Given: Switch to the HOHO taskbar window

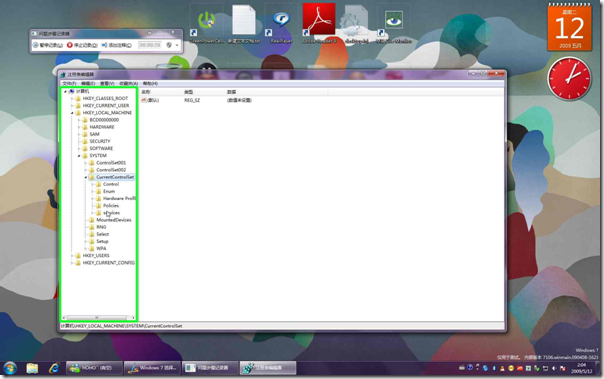Looking at the screenshot, I should (94, 368).
